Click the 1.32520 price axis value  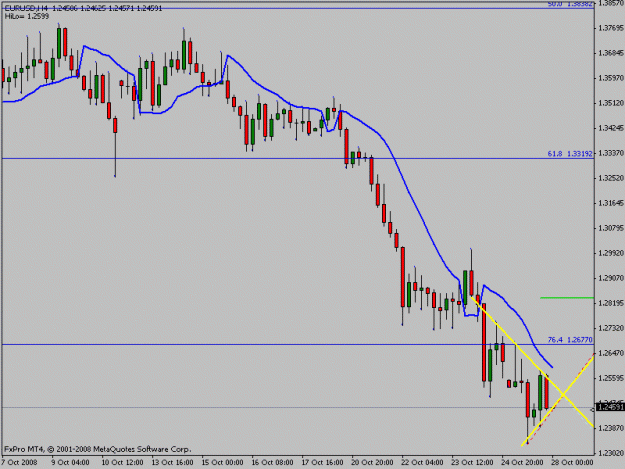pos(611,178)
